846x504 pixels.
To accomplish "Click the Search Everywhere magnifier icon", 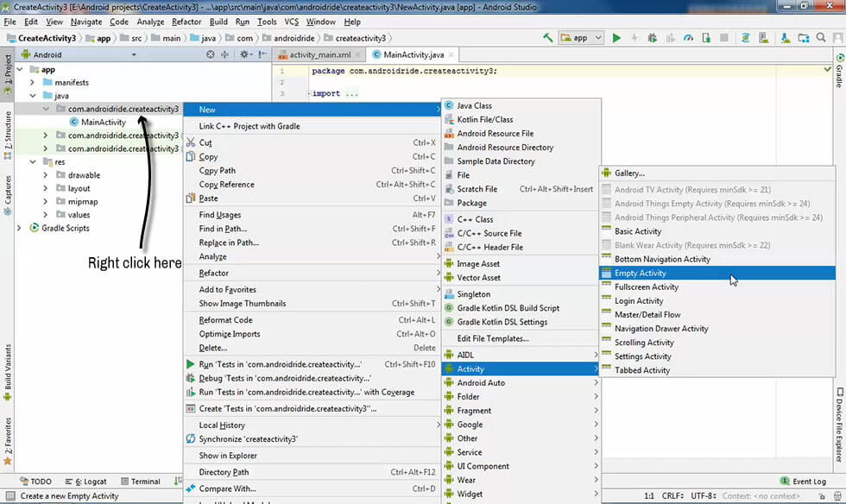I will 821,38.
